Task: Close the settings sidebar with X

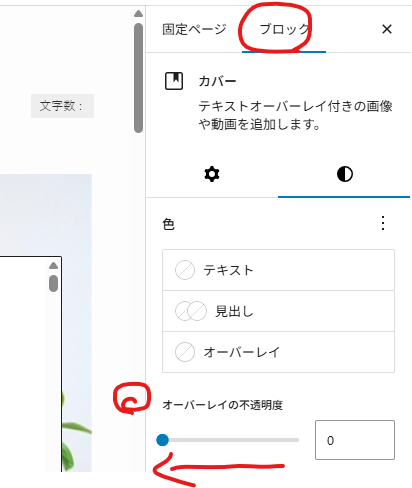Action: [387, 29]
